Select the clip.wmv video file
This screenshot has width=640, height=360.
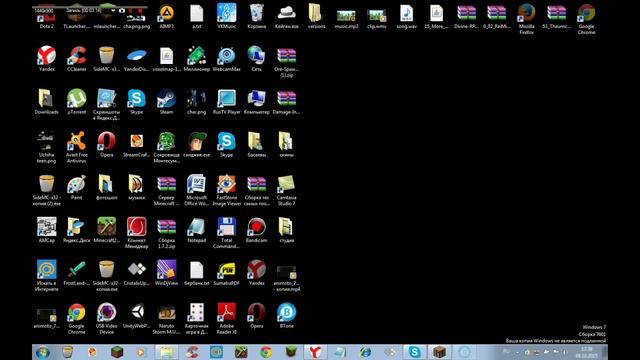(x=376, y=18)
